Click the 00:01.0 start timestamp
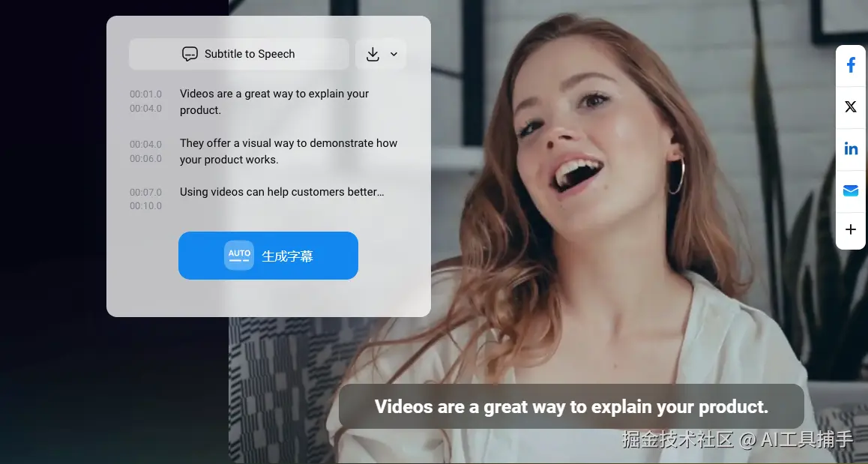The height and width of the screenshot is (464, 868). click(145, 94)
